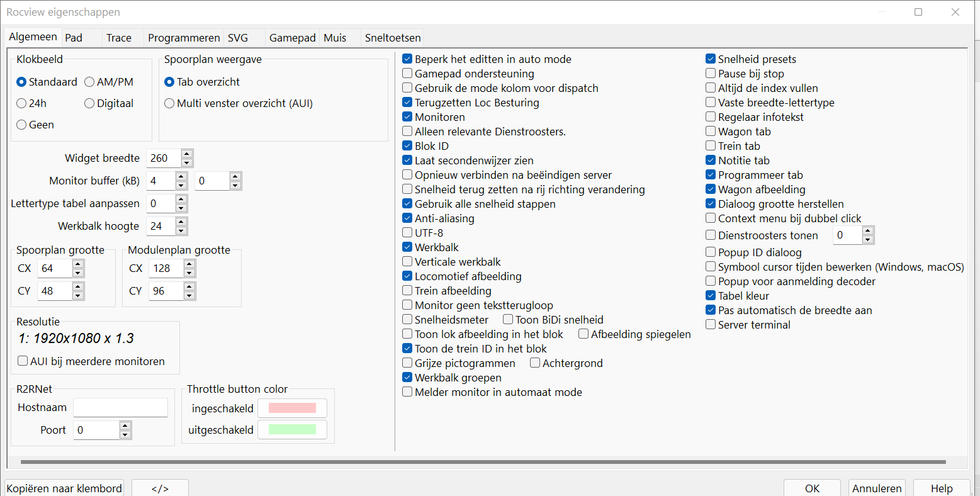Click Kopiëren naar klembord button
Screen dimensions: 980x496
(x=64, y=488)
